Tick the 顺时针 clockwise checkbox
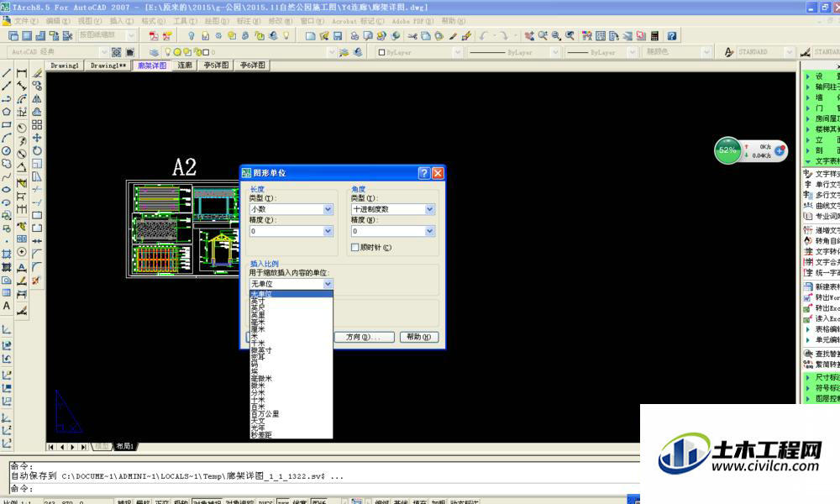 (354, 248)
